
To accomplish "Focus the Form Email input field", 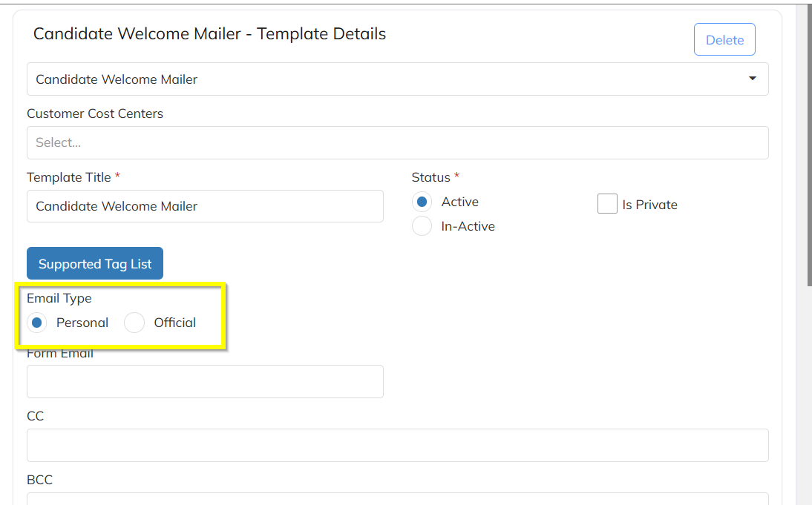I will (205, 381).
